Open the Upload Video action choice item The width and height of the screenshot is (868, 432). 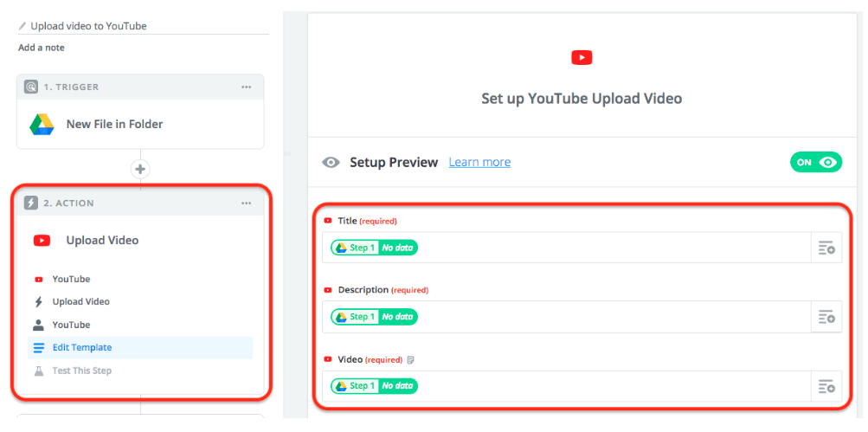(80, 302)
